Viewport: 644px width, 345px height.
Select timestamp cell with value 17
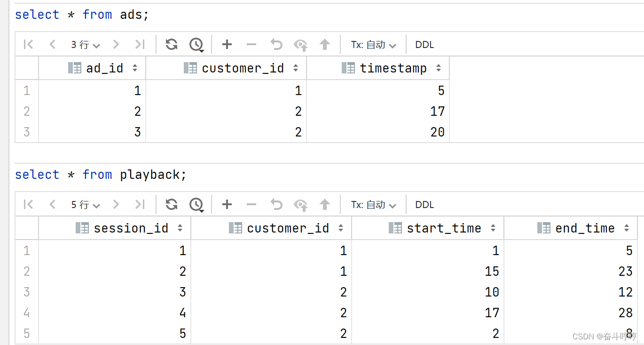(x=378, y=111)
